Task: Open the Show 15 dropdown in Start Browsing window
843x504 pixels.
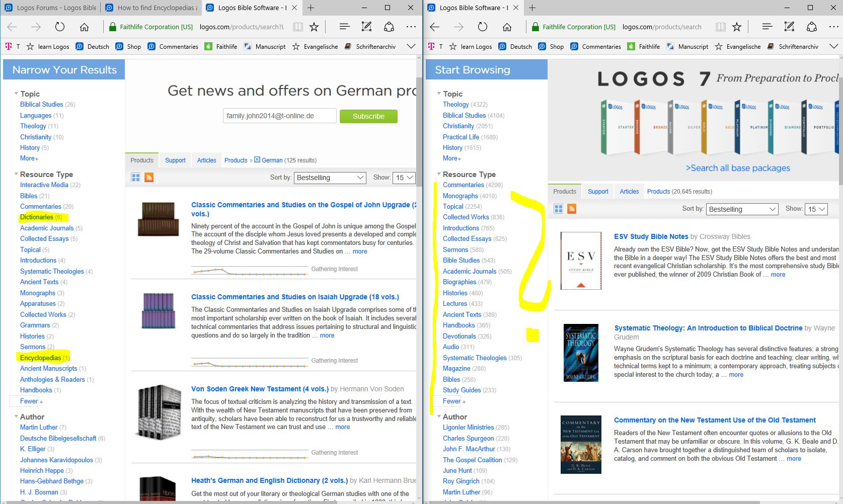Action: click(x=816, y=209)
